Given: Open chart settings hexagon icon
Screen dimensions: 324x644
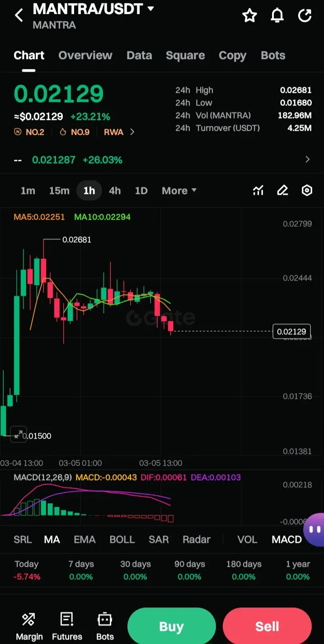Looking at the screenshot, I should [x=307, y=190].
